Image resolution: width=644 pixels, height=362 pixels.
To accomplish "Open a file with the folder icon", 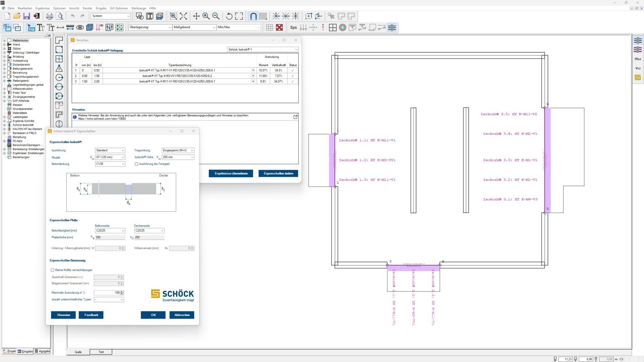I will coord(17,16).
